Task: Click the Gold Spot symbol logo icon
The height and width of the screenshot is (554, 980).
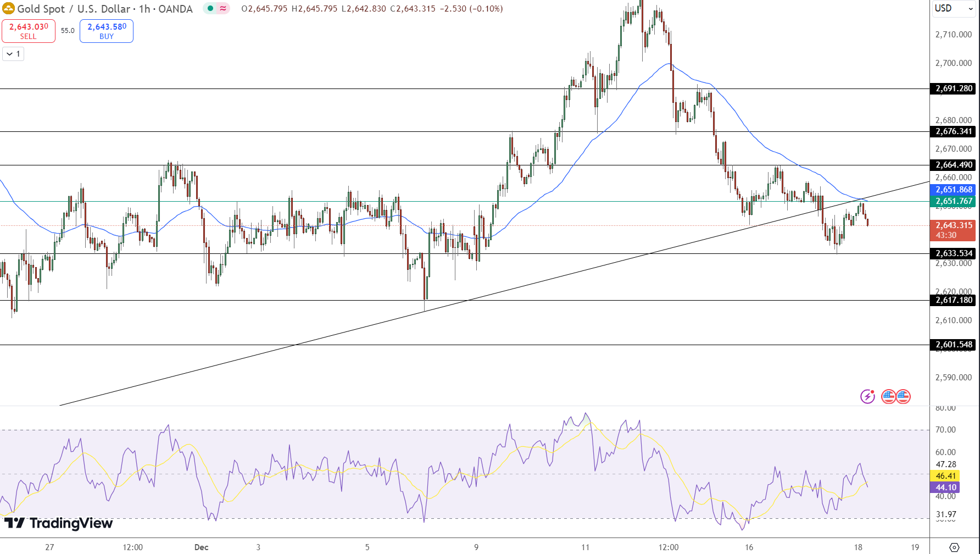Action: tap(8, 9)
